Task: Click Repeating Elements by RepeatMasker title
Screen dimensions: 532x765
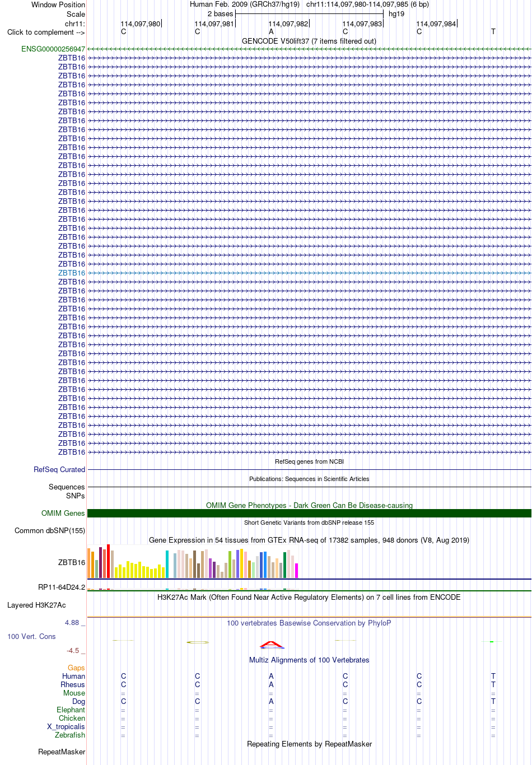Action: 309,744
